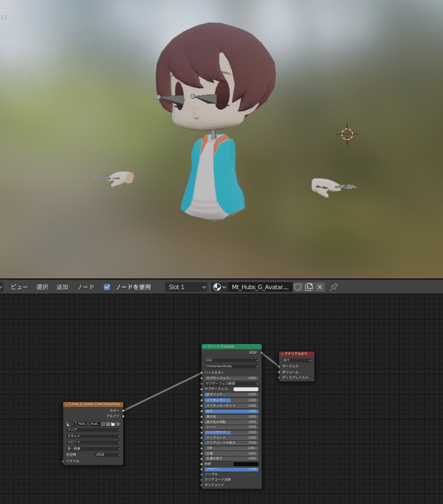Click the カラー output socket on texture node
This screenshot has height=504, width=443.
point(123,411)
